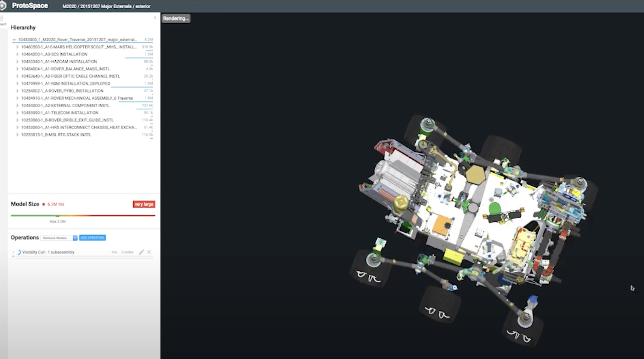644x359 pixels.
Task: Delete the Visibility Cull operation with X icon
Action: 149,252
